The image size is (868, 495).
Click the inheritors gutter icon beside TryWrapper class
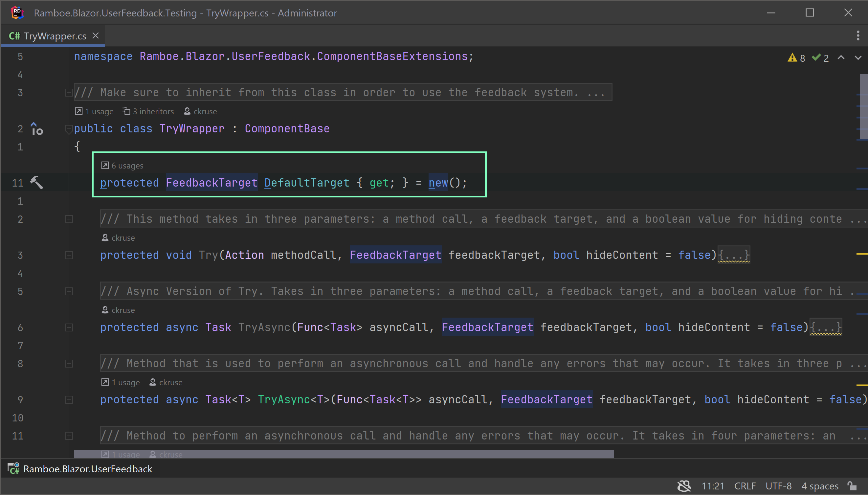point(37,129)
